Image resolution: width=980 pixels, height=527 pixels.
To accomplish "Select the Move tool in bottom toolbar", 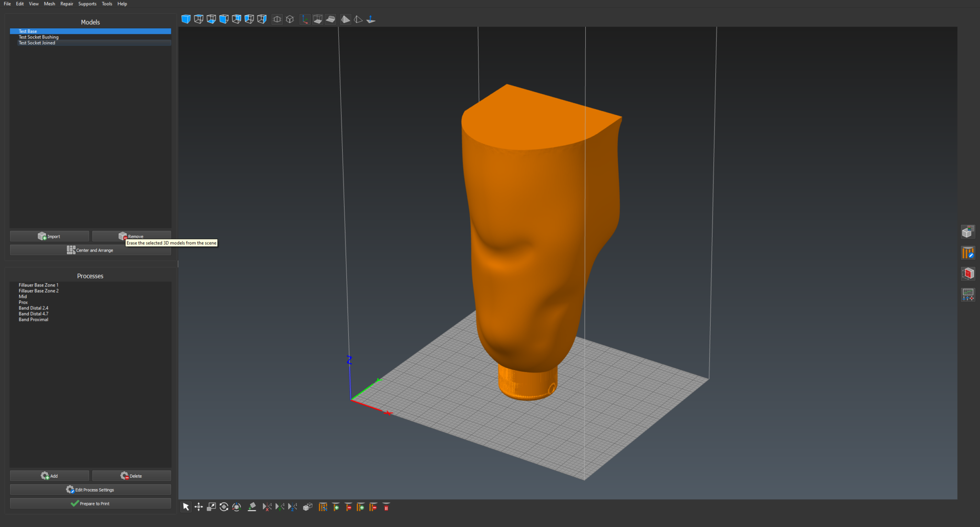I will coord(199,507).
